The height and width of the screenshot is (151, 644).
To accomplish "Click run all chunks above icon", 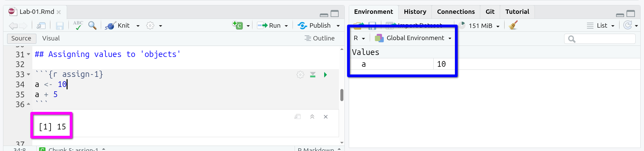I will point(313,75).
